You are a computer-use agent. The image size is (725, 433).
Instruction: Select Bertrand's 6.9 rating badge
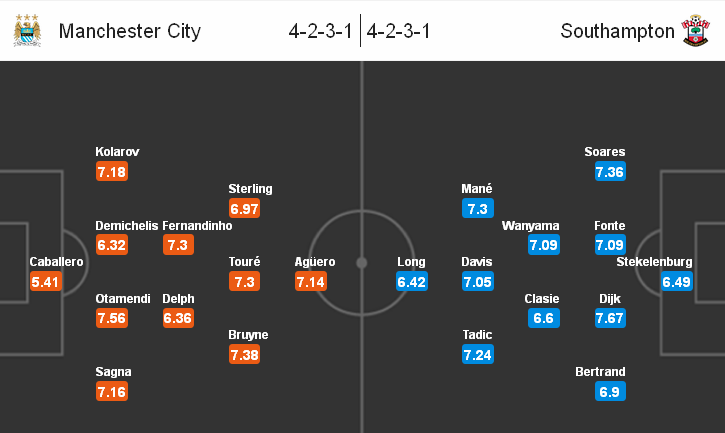(610, 391)
